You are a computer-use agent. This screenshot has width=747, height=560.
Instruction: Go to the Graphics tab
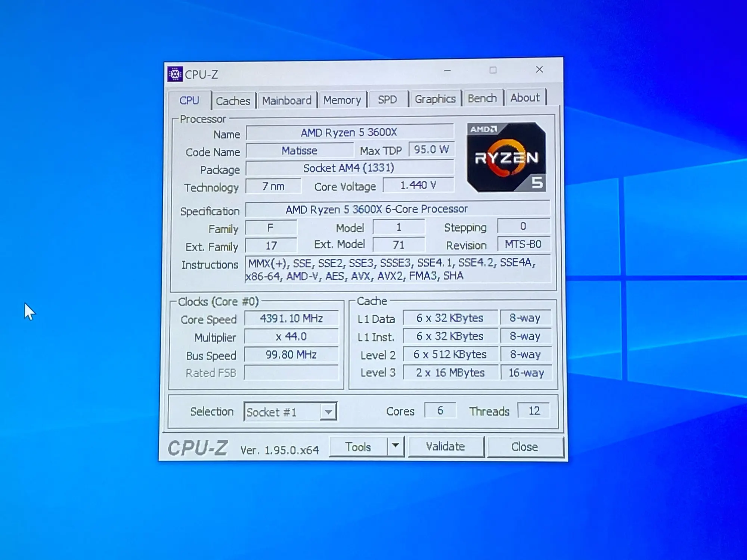click(435, 99)
